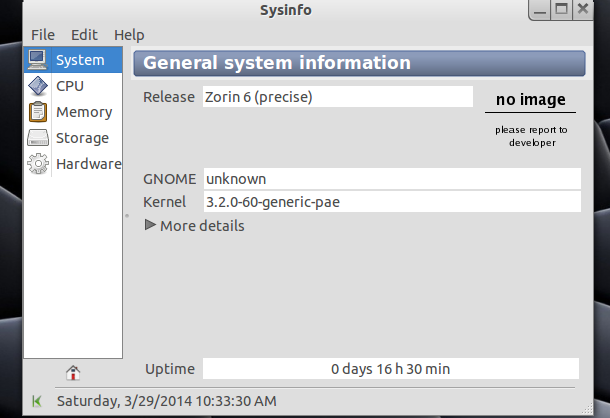The width and height of the screenshot is (610, 418).
Task: Open the Edit menu
Action: (84, 35)
